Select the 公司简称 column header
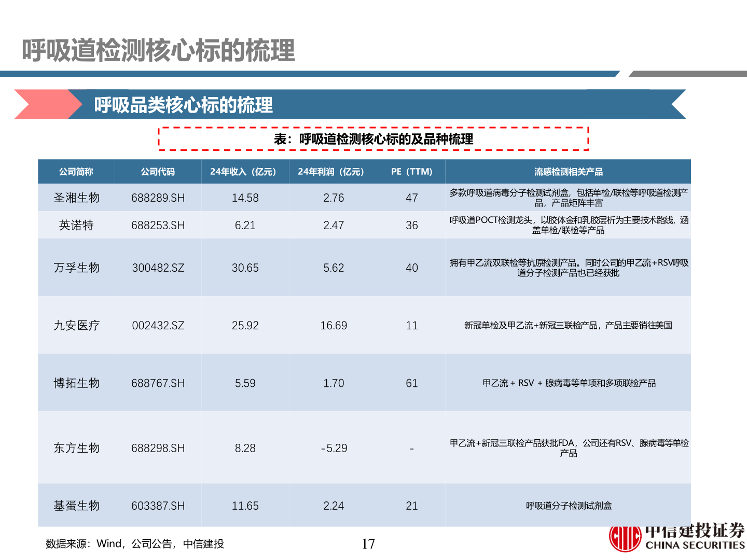Screen dimensions: 747x560 coord(76,172)
